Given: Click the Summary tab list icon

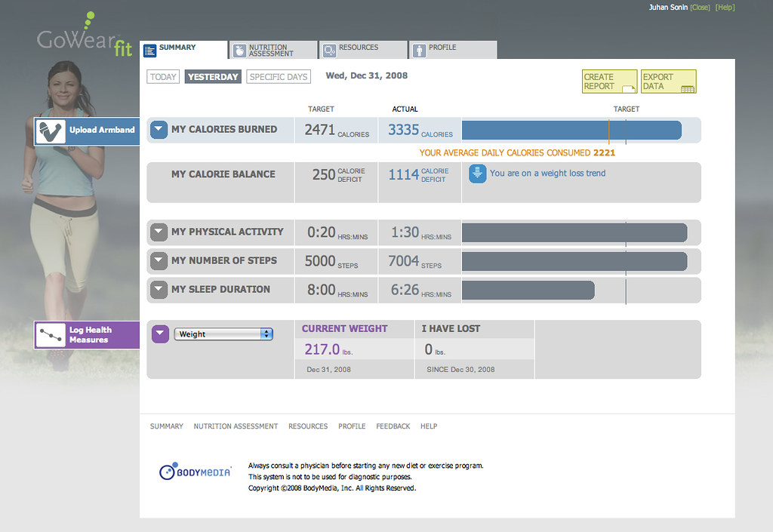Looking at the screenshot, I should coord(150,51).
